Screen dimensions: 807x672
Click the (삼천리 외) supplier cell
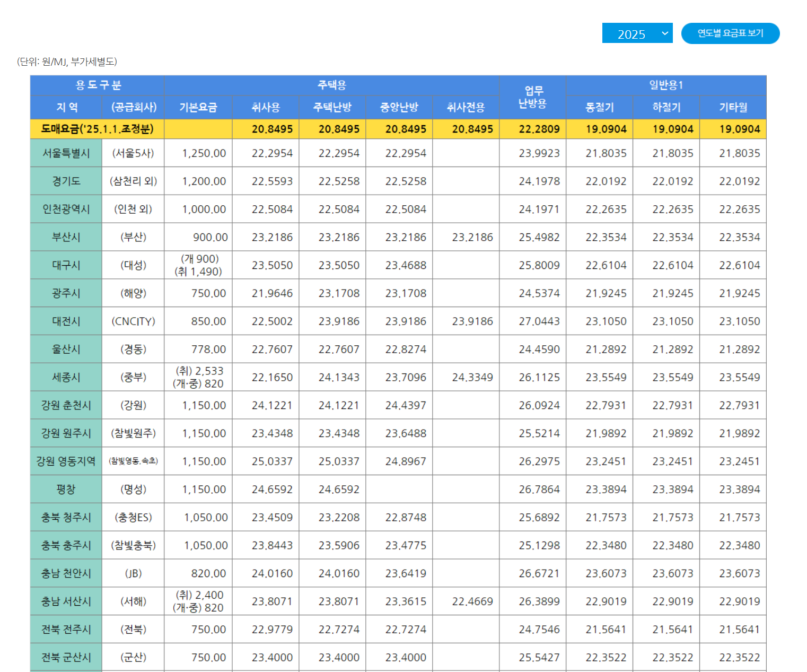tap(133, 181)
